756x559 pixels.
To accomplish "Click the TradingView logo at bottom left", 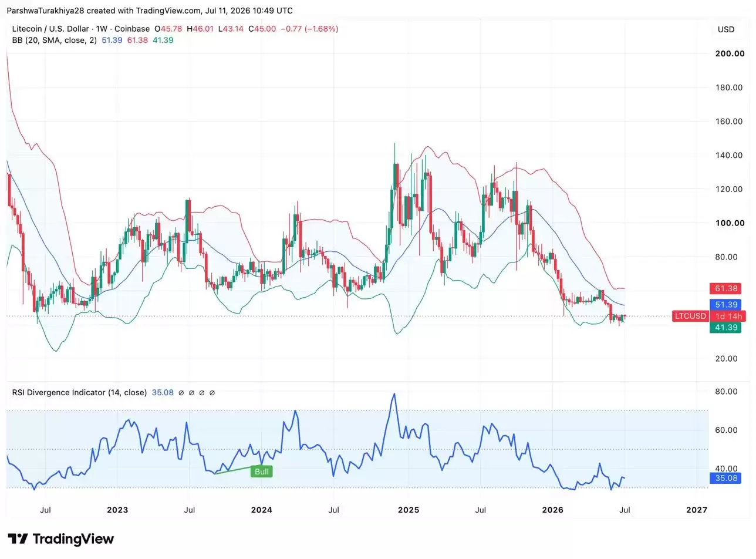I will (x=61, y=539).
